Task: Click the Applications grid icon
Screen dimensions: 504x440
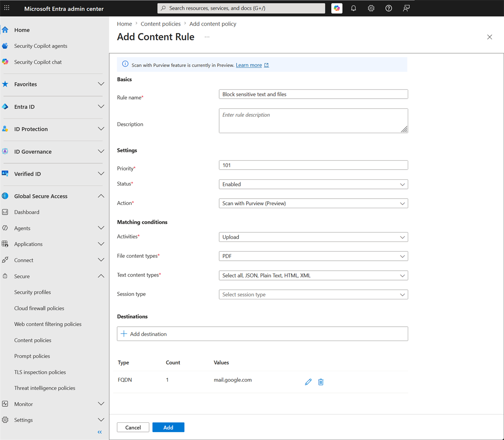Action: [x=5, y=244]
